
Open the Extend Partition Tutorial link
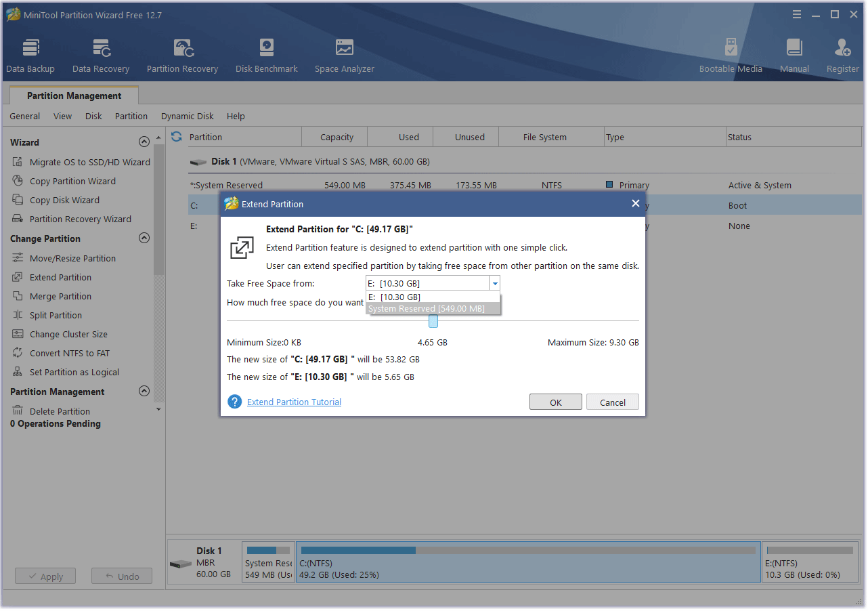pyautogui.click(x=294, y=402)
